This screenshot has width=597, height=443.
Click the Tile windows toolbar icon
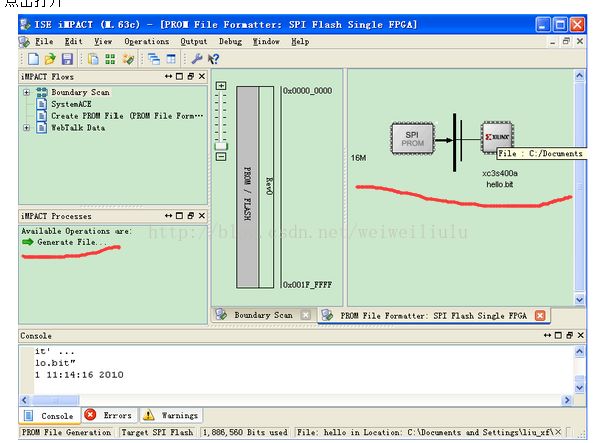click(171, 59)
